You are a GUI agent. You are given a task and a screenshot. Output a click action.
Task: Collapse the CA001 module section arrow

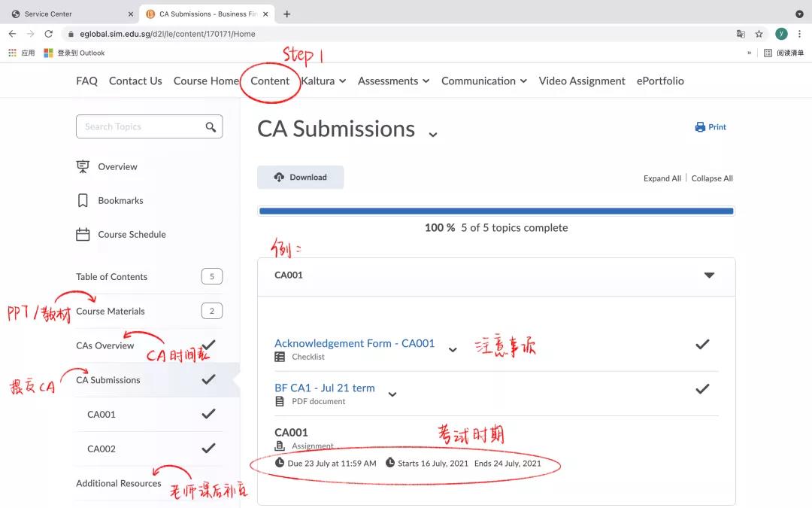(709, 275)
